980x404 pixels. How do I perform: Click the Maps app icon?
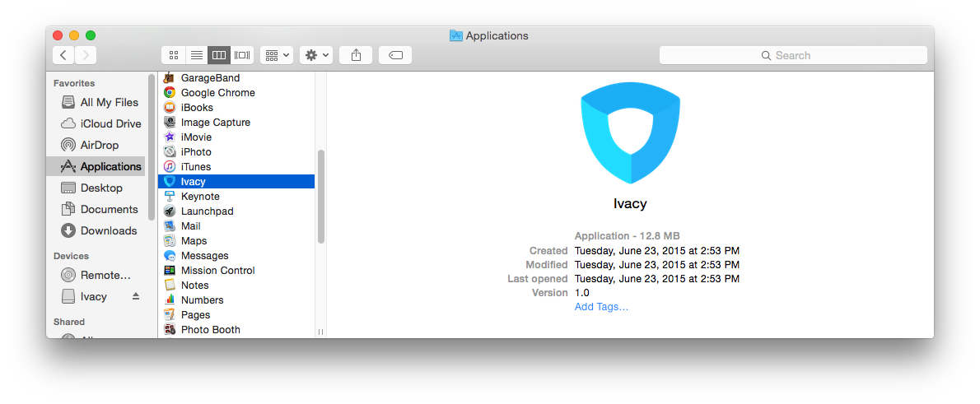click(x=170, y=240)
